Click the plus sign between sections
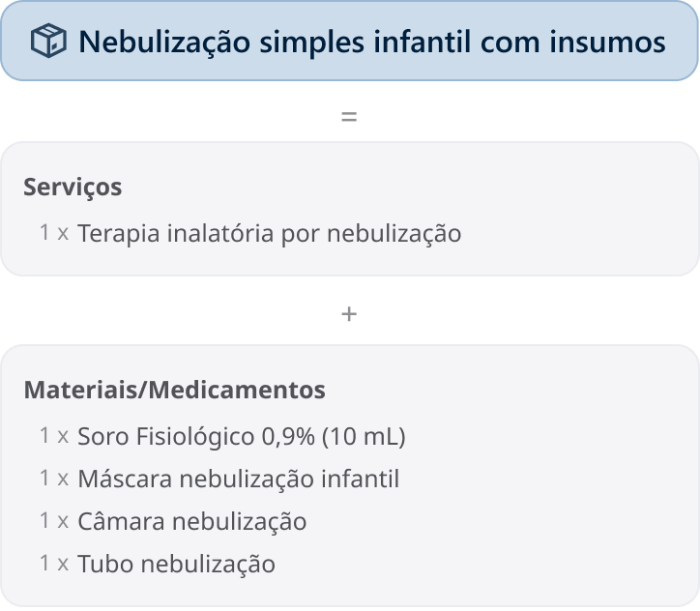The width and height of the screenshot is (700, 611). [x=349, y=314]
